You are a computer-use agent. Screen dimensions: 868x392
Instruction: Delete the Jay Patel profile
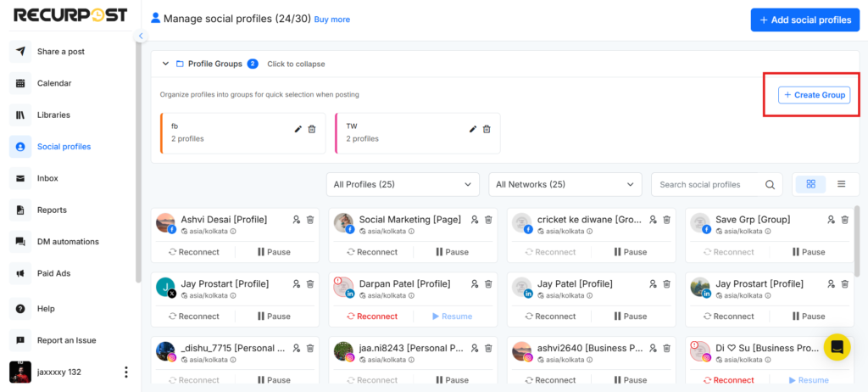666,284
